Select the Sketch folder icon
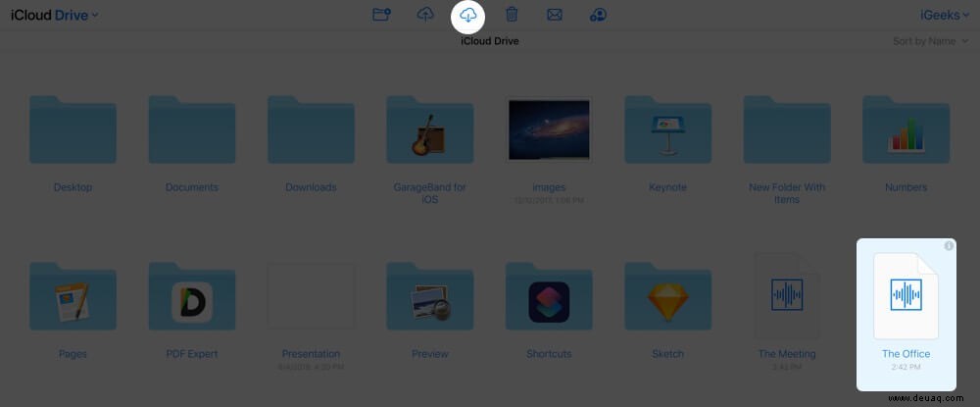 tap(668, 296)
